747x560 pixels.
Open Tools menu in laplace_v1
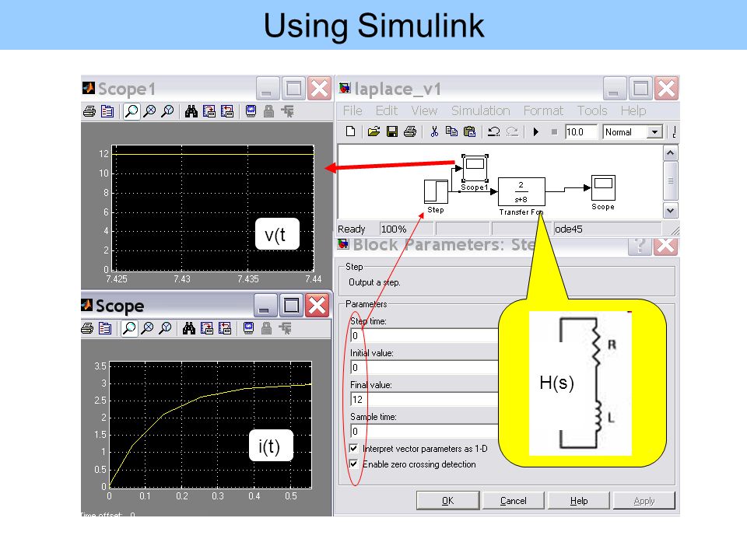pyautogui.click(x=592, y=110)
